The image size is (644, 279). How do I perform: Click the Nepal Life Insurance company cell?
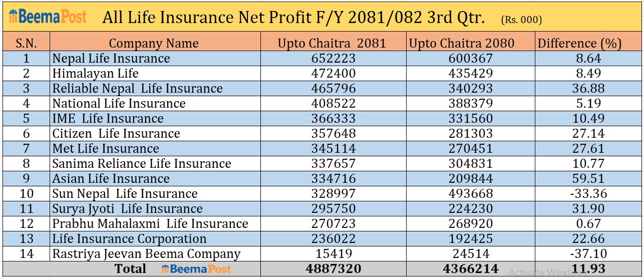pyautogui.click(x=111, y=59)
